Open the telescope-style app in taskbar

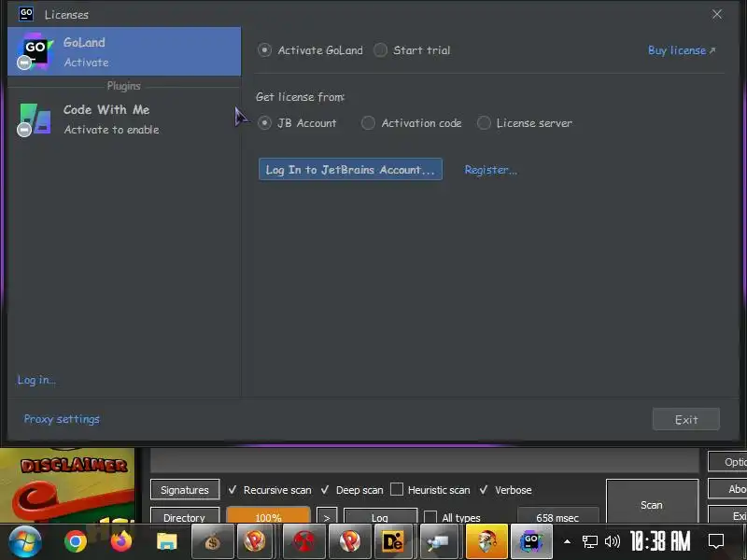point(438,541)
